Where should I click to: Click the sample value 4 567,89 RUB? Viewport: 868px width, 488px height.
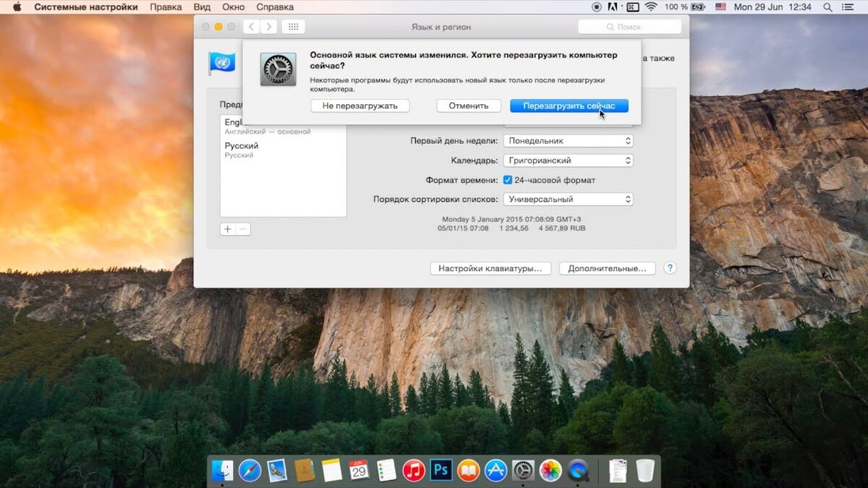pos(562,228)
